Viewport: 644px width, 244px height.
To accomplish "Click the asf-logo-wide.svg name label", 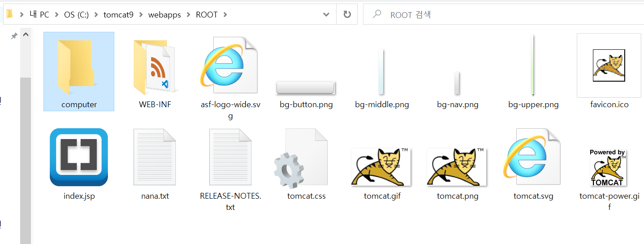I will coord(230,110).
